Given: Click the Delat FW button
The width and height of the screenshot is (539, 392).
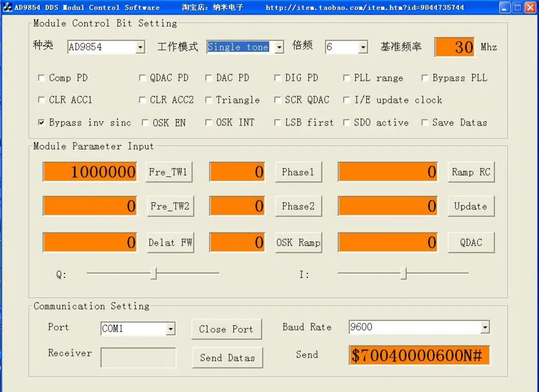Looking at the screenshot, I should tap(171, 243).
